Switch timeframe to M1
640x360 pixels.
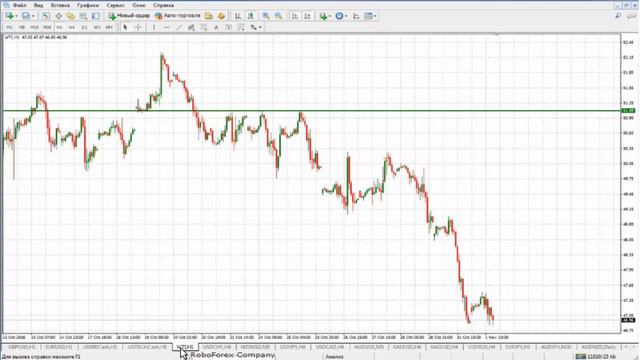pos(9,27)
